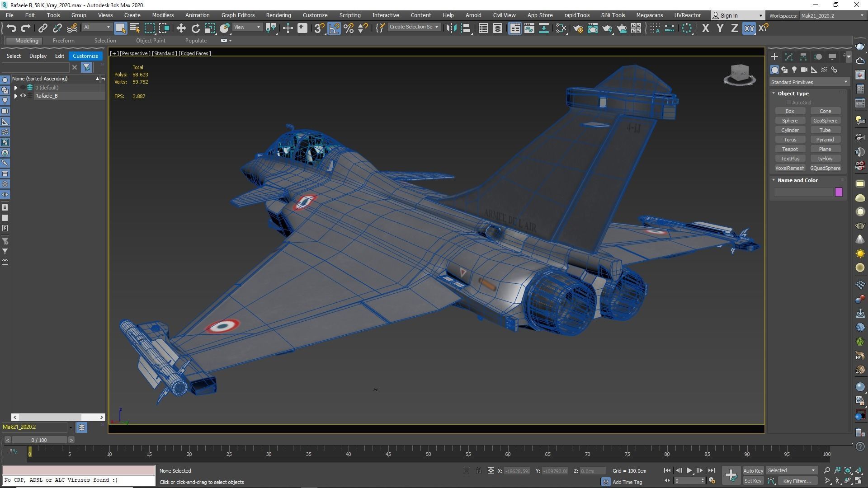Open the Standard Primitives dropdown
Image resolution: width=868 pixels, height=488 pixels.
pos(809,82)
